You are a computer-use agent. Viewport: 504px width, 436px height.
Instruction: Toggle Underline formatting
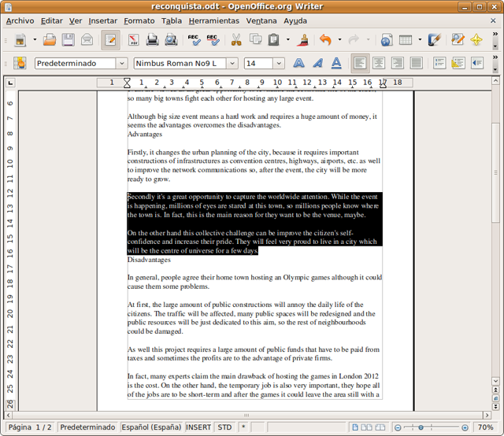[x=336, y=63]
